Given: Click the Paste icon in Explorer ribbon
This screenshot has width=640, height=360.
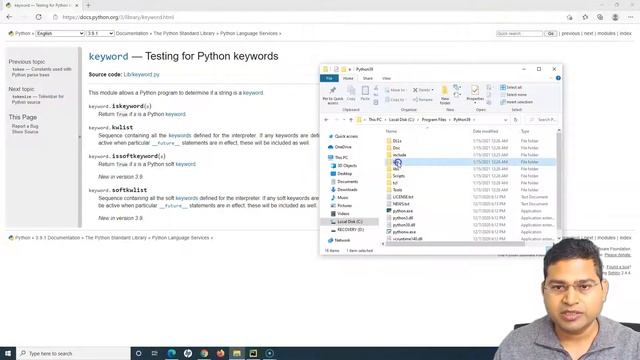Looking at the screenshot, I should click(x=365, y=93).
